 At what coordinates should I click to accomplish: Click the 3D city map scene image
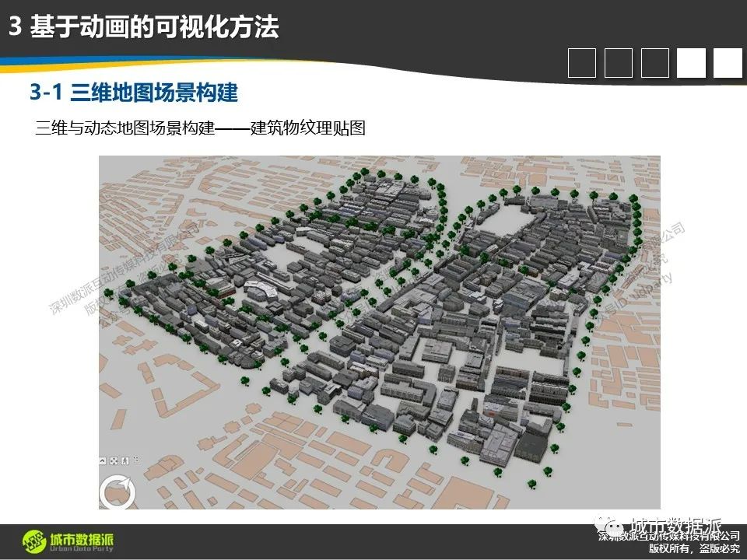379,332
